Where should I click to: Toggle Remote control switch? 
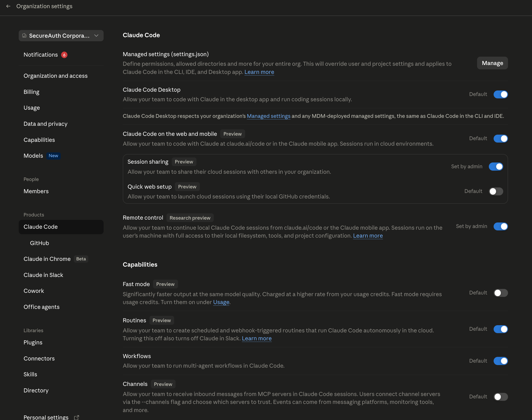(x=501, y=227)
